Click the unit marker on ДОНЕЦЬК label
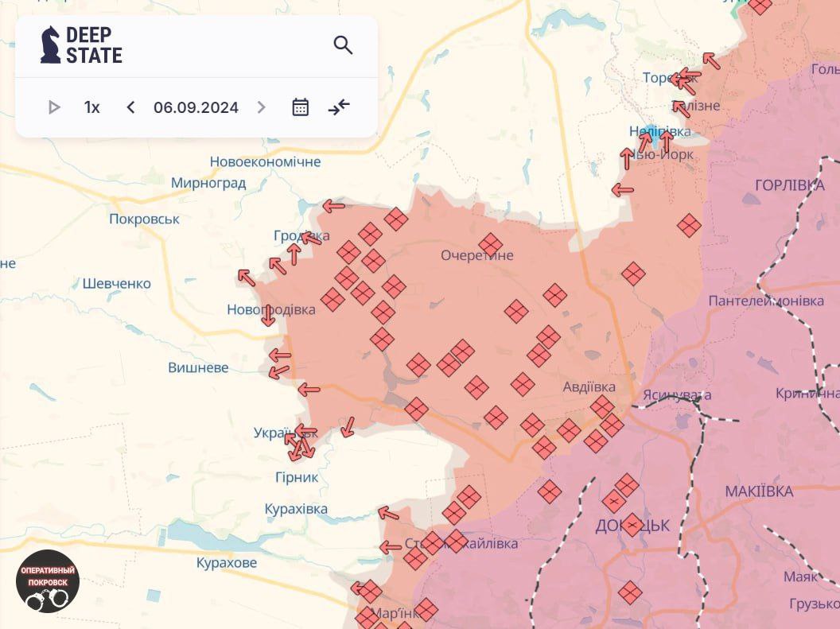840x629 pixels. coord(632,525)
